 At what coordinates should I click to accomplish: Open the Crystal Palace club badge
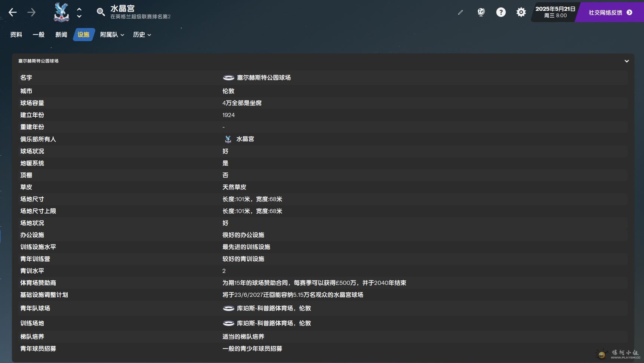pos(61,12)
